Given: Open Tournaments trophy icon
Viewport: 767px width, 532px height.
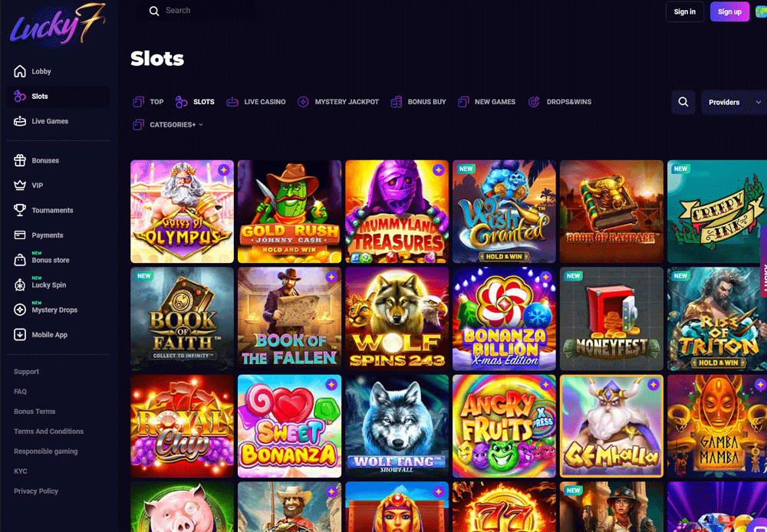Looking at the screenshot, I should [20, 210].
